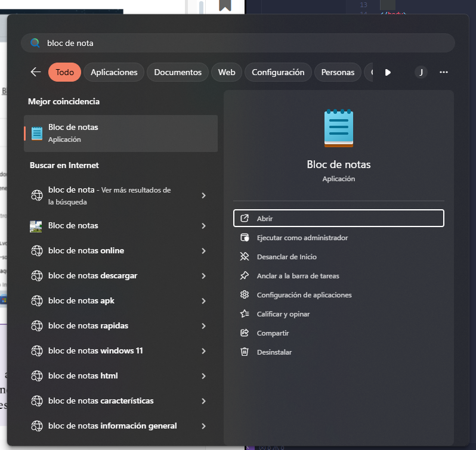The height and width of the screenshot is (450, 476).
Task: Open the Bloc de notas web result with thumbnail
Action: (x=120, y=226)
